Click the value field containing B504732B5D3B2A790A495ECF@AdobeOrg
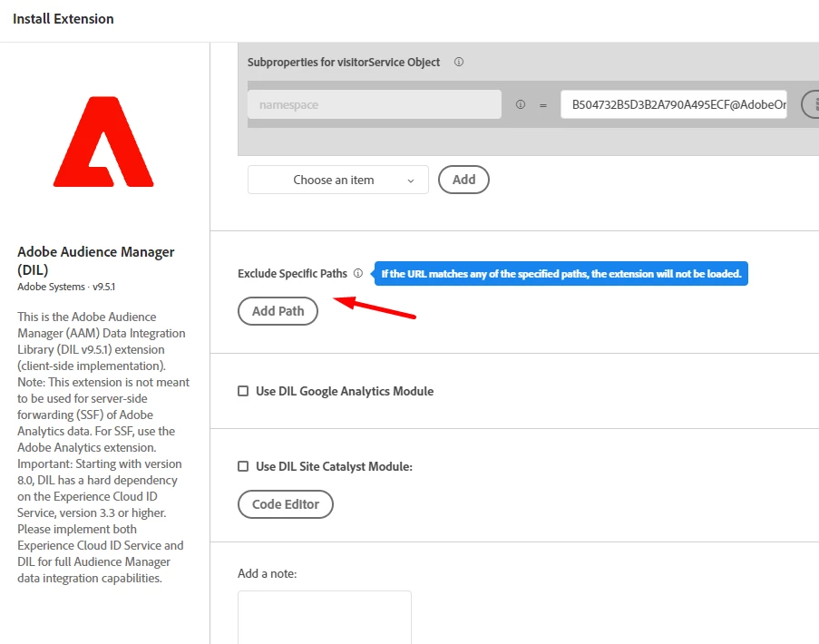Viewport: 819px width, 644px height. 674,104
